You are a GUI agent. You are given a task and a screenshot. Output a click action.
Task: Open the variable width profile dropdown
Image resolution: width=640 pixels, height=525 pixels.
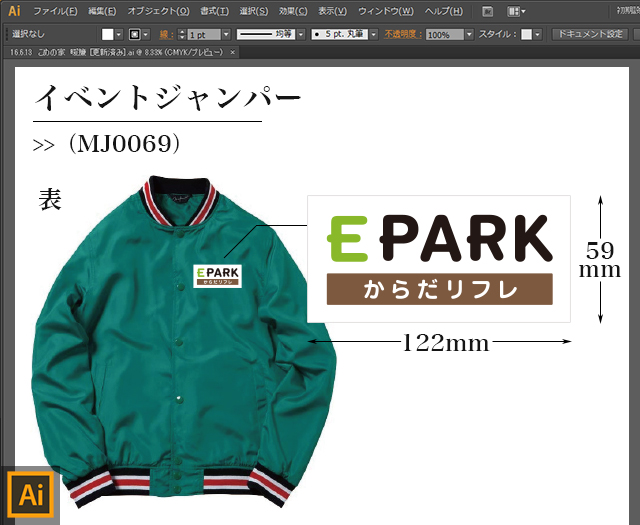coord(296,34)
